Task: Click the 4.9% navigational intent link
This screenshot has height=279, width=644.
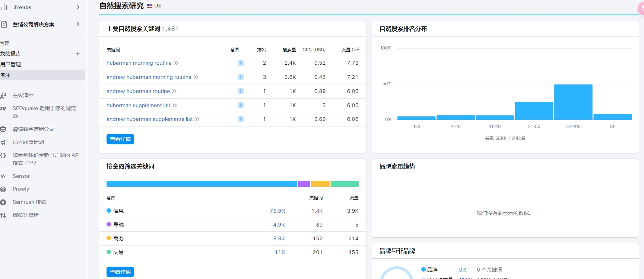Action: pyautogui.click(x=279, y=225)
